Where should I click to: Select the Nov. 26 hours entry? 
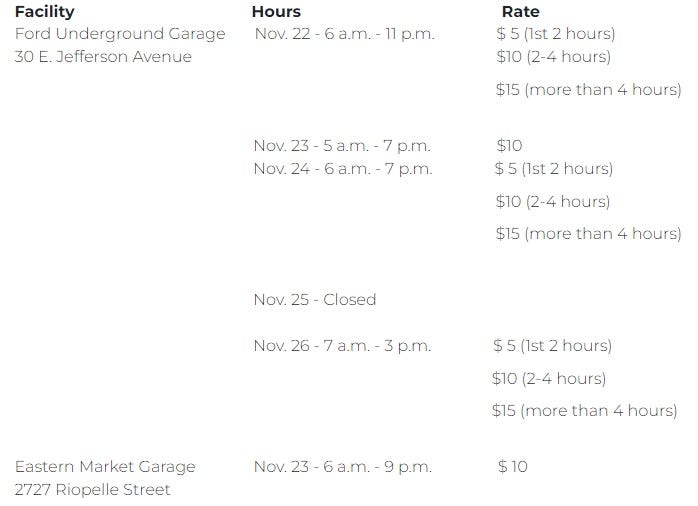(341, 346)
